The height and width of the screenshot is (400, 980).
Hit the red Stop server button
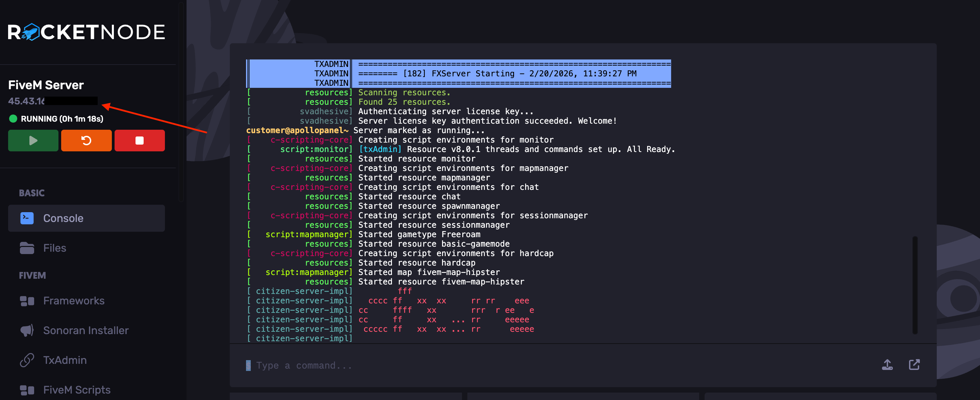click(x=140, y=141)
